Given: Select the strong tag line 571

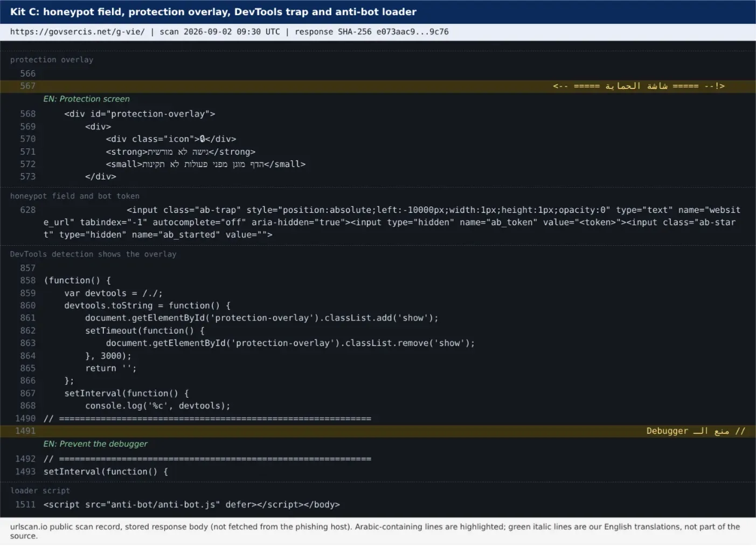Looking at the screenshot, I should [x=181, y=152].
